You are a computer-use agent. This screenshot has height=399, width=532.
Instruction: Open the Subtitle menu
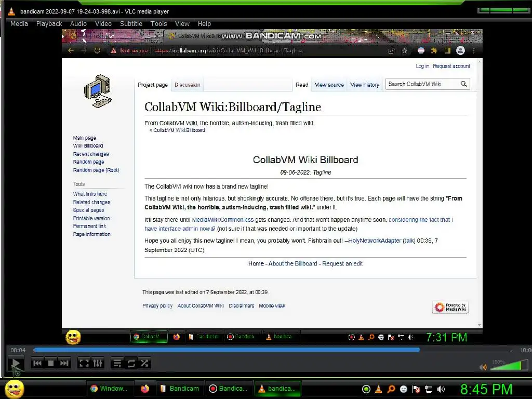coord(131,24)
